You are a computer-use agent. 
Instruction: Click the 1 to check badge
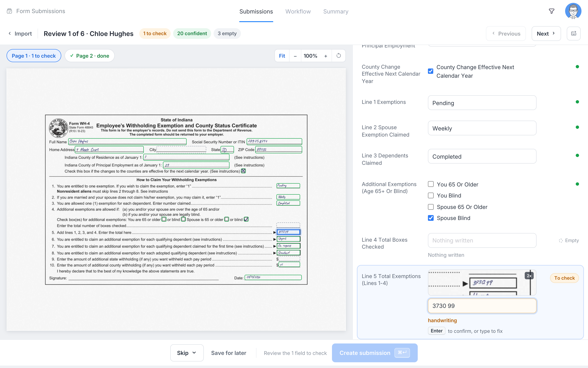point(155,34)
